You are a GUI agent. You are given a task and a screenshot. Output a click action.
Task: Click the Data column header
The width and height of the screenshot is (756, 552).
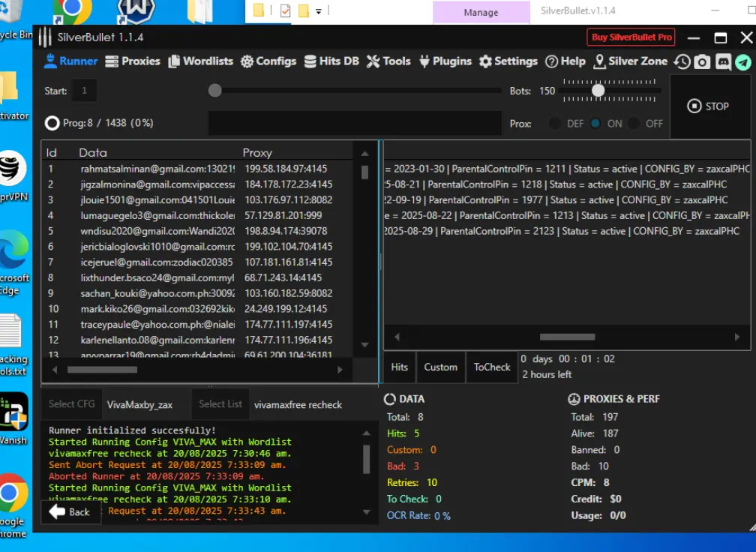coord(93,153)
